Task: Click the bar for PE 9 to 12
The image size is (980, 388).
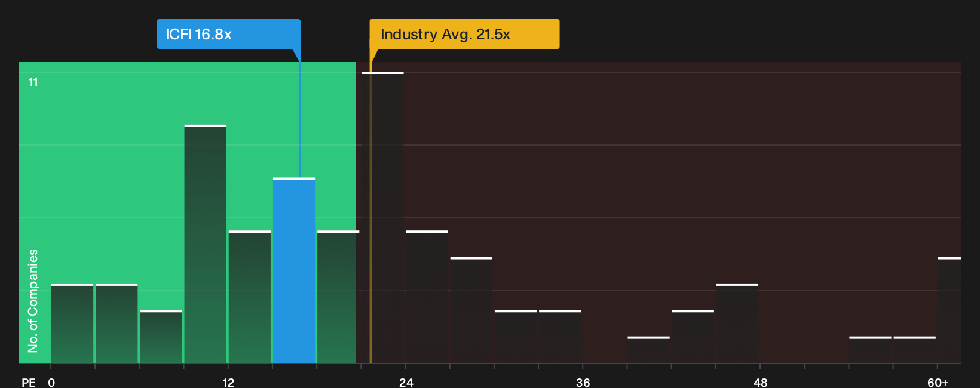Action: [205, 244]
